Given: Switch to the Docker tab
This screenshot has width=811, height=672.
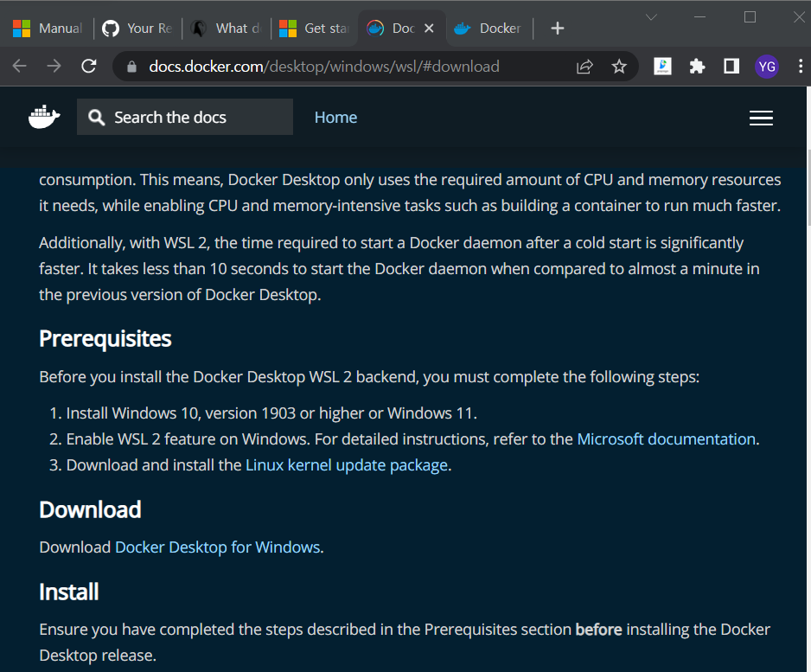Looking at the screenshot, I should pyautogui.click(x=489, y=29).
